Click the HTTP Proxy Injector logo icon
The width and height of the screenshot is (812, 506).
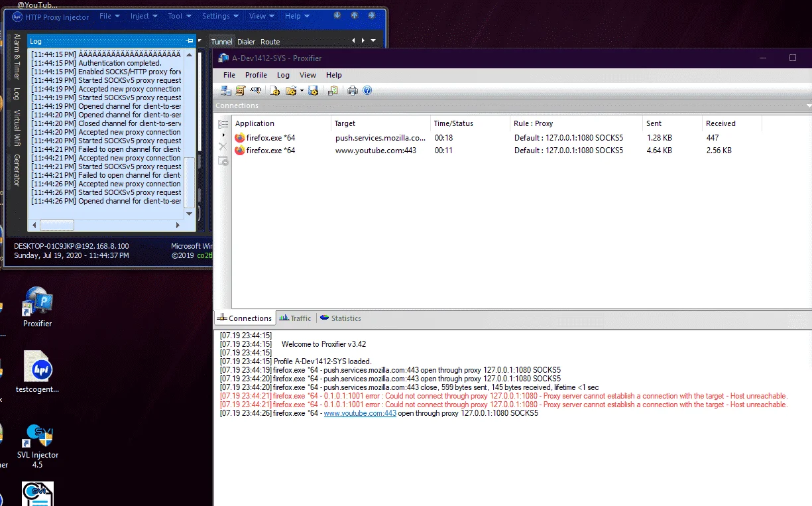tap(17, 17)
